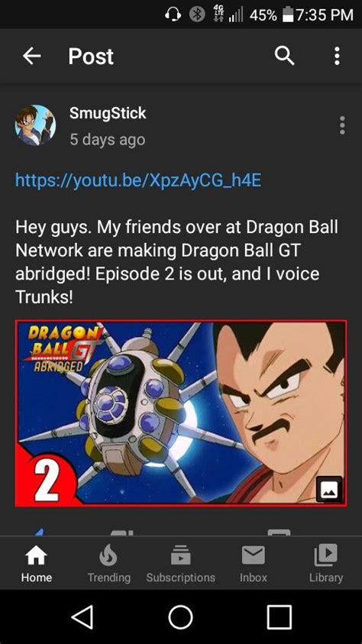The height and width of the screenshot is (644, 362).
Task: Go to Home tab
Action: click(37, 563)
